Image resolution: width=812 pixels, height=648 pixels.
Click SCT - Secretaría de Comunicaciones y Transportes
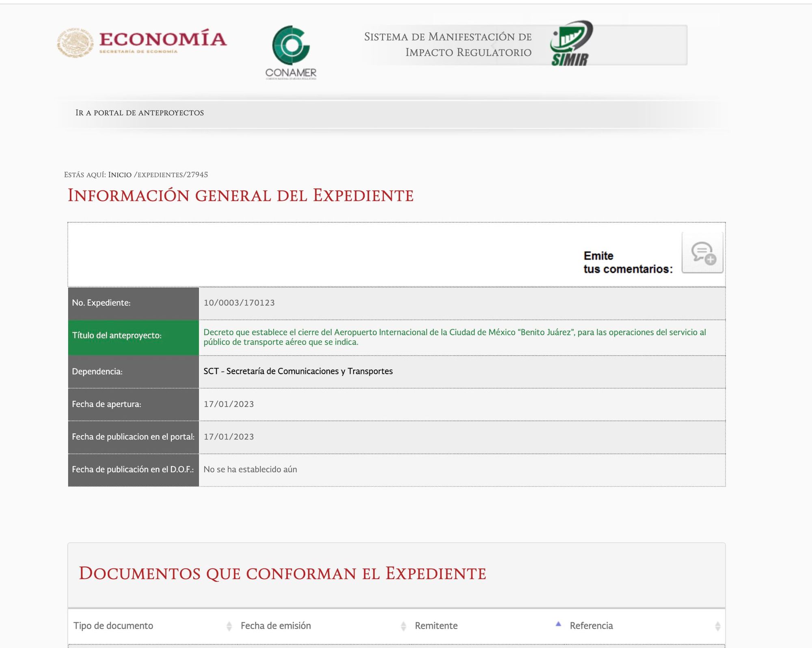point(298,371)
